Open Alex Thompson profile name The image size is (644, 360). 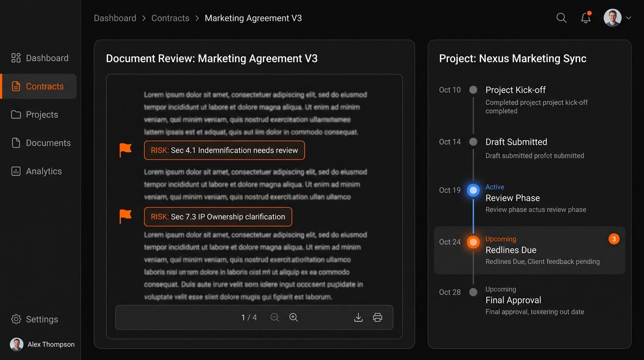coord(51,344)
